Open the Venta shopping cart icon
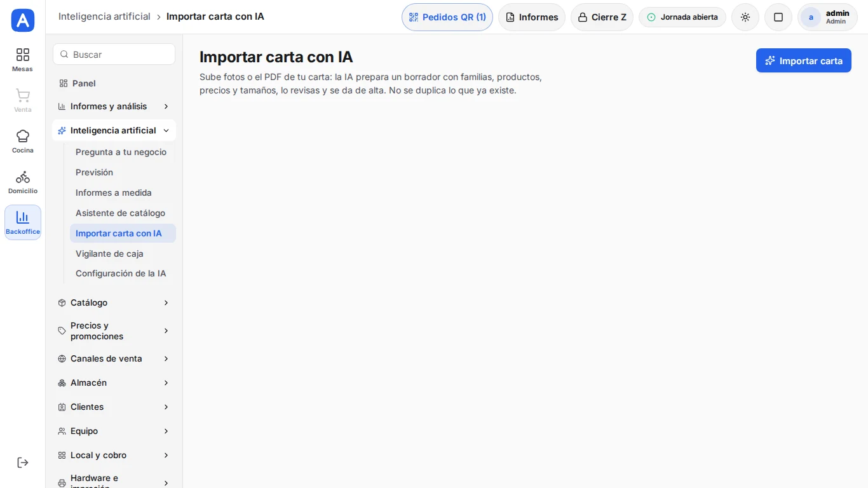The width and height of the screenshot is (868, 488). [23, 100]
